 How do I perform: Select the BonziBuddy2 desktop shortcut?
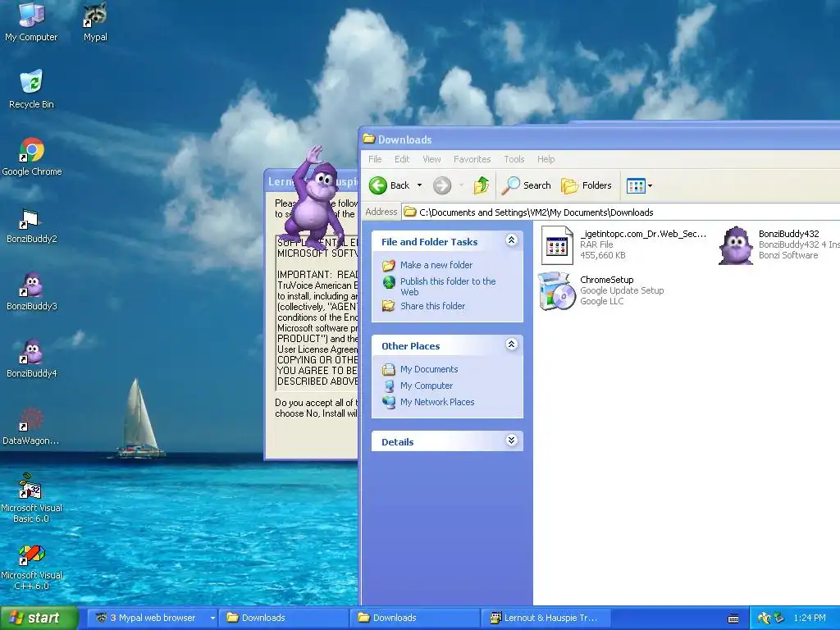coord(32,225)
